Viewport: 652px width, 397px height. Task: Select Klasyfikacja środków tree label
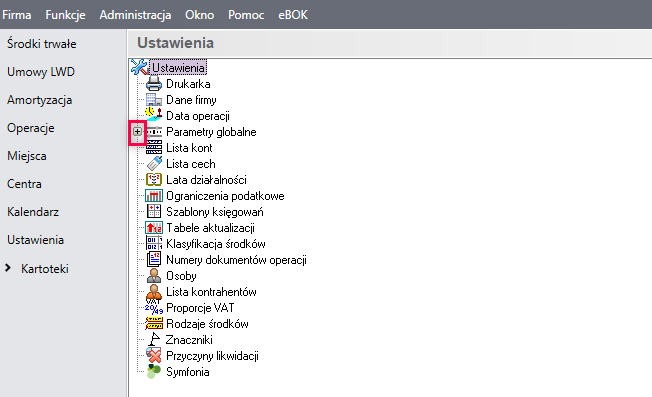coord(216,244)
